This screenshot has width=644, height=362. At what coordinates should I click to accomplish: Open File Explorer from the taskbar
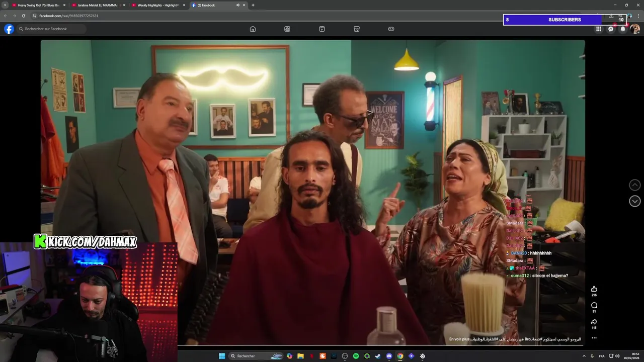click(x=300, y=356)
